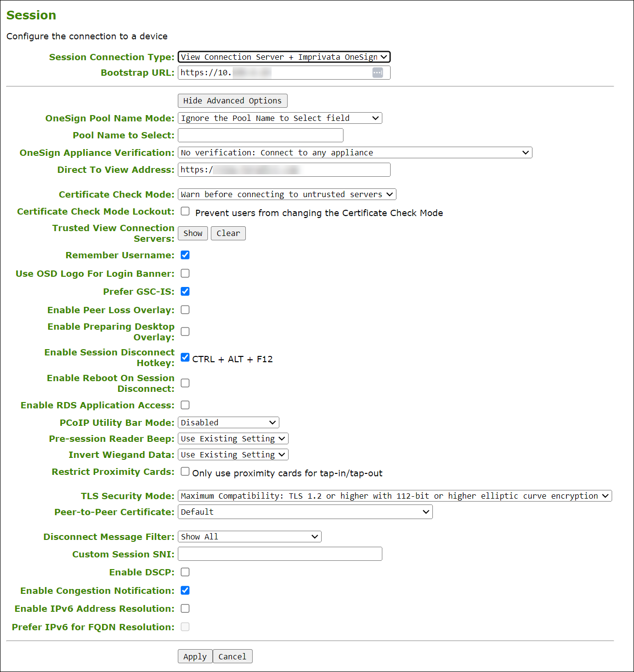Open Peer-to-Peer Certificate dropdown
Viewport: 634px width, 672px height.
click(305, 512)
